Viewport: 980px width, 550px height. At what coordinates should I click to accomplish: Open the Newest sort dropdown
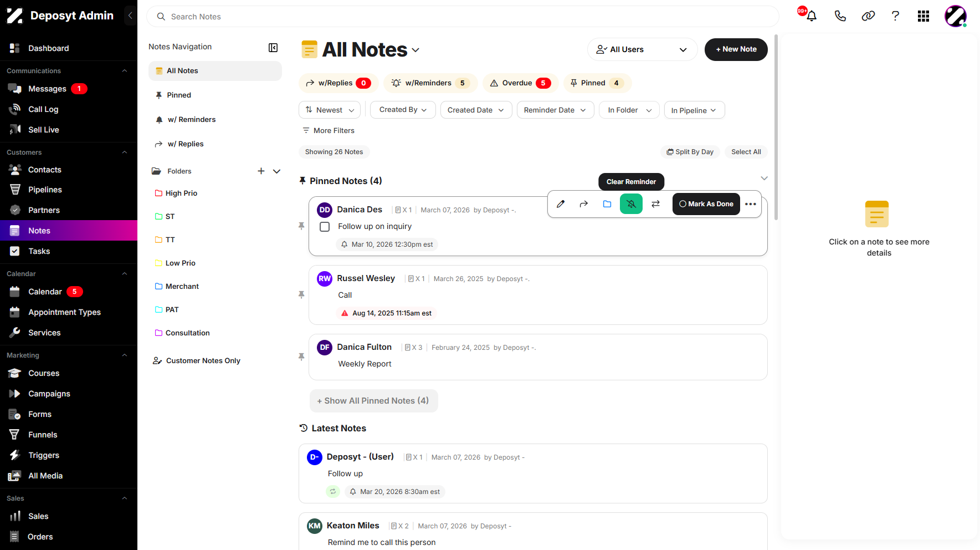[330, 110]
